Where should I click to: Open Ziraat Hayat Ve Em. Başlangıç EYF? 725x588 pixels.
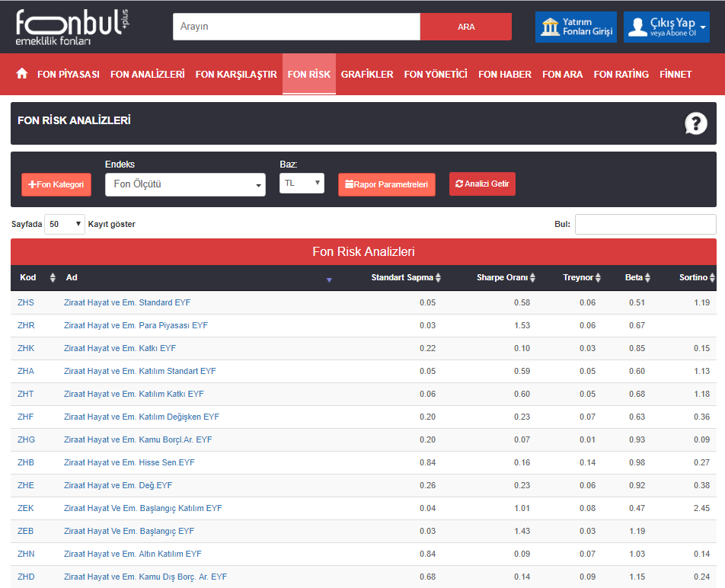pos(129,531)
